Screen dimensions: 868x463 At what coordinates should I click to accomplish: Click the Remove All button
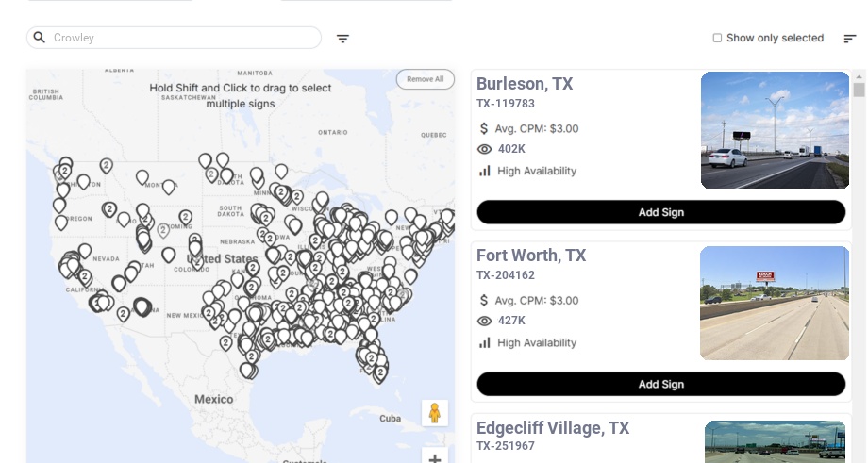(x=425, y=79)
